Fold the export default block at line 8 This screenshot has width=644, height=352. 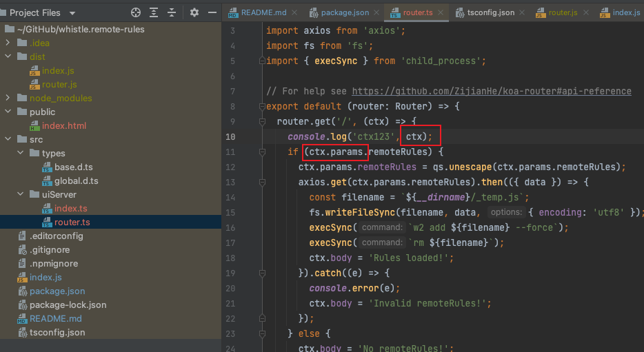pos(262,106)
